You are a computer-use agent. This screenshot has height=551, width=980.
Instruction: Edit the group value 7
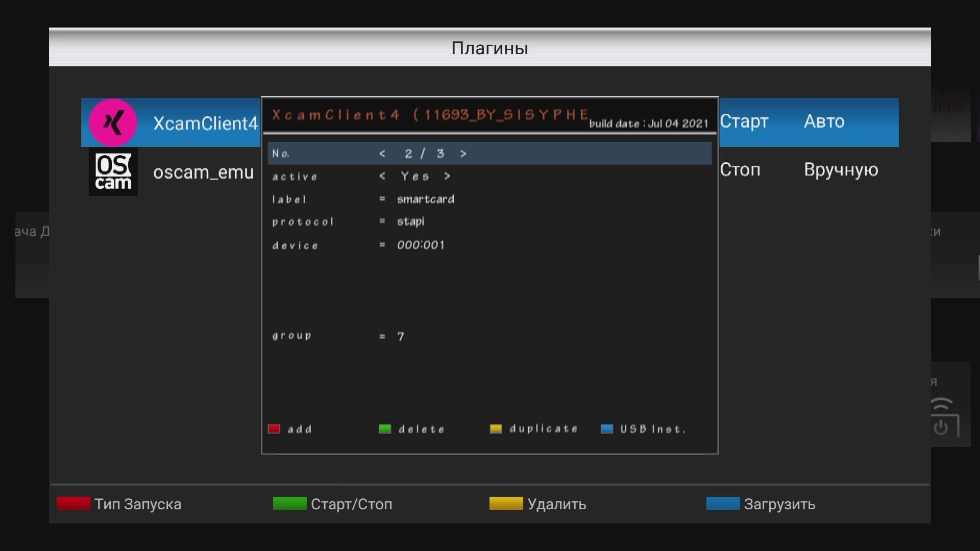tap(401, 336)
